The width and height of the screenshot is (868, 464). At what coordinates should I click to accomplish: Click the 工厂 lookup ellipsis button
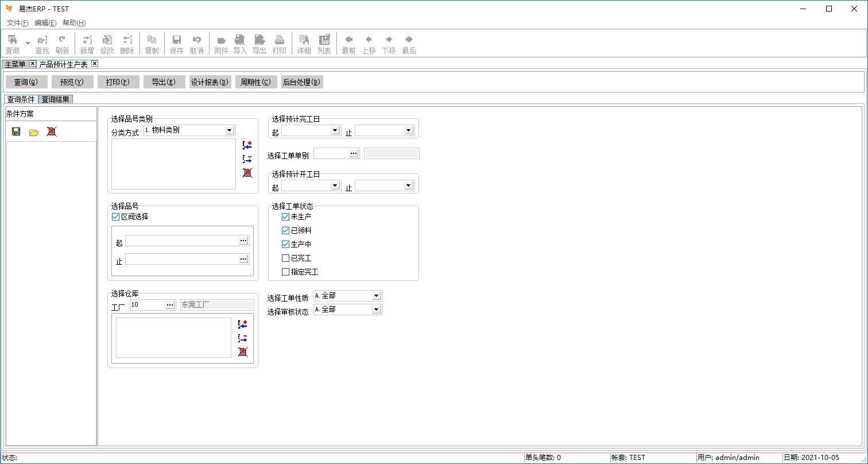(x=170, y=305)
